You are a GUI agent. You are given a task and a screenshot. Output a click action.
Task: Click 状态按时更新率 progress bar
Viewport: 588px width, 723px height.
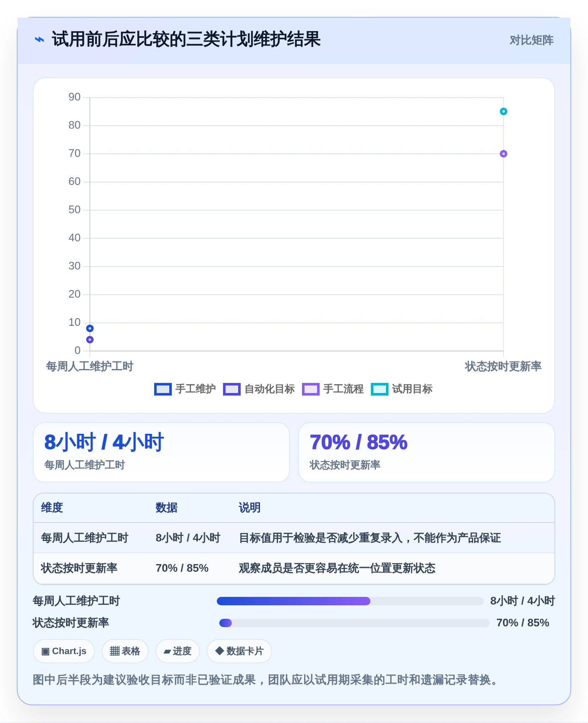point(354,623)
